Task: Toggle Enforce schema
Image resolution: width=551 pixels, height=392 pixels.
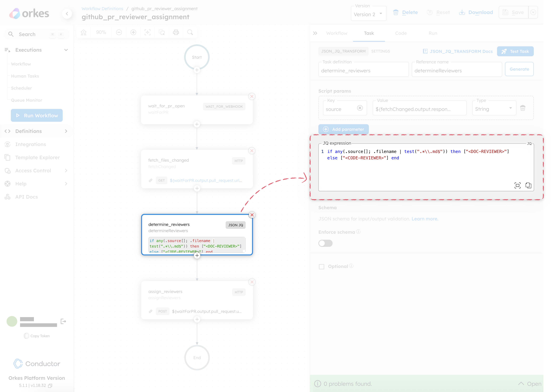Action: (325, 243)
